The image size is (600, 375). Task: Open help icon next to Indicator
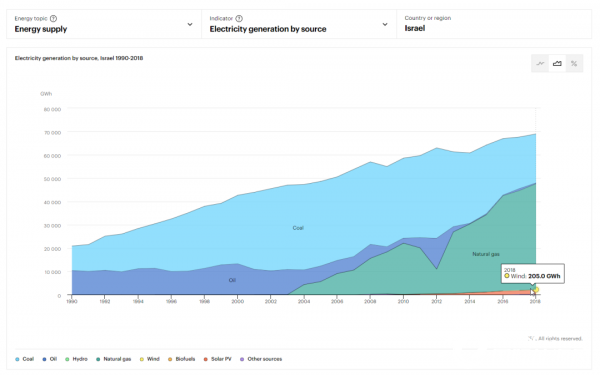239,18
